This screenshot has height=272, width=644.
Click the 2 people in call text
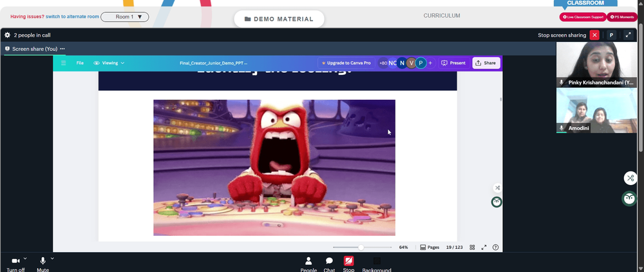32,35
